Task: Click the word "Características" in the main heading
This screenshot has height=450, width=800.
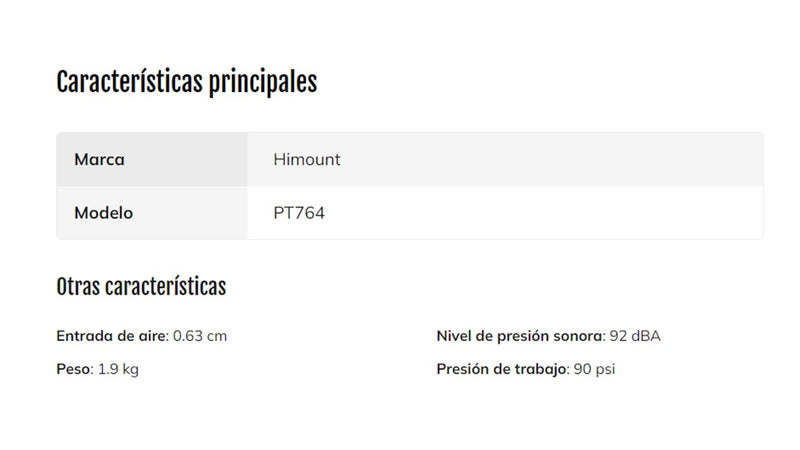Action: point(128,82)
